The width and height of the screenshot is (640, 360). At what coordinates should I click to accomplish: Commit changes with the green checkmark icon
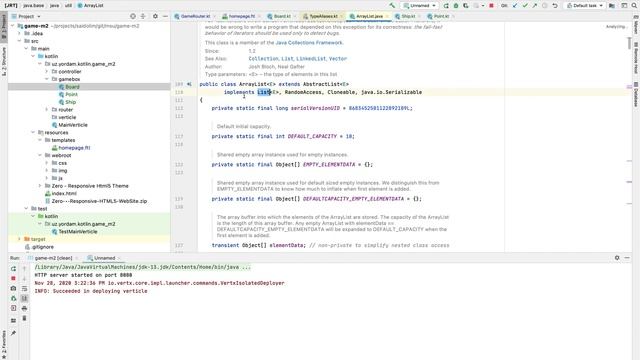coord(525,6)
